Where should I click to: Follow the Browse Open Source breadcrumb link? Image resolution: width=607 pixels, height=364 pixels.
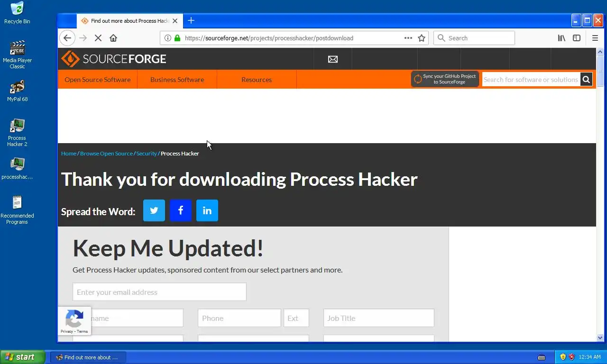106,154
